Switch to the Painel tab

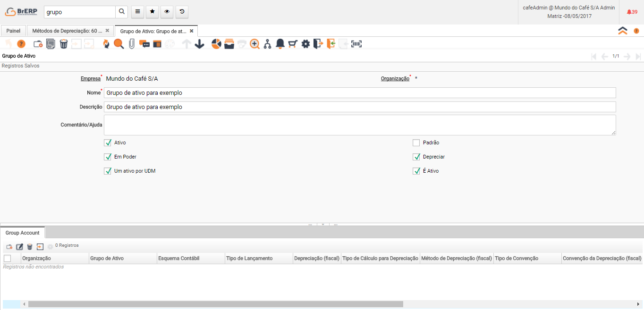(x=13, y=31)
